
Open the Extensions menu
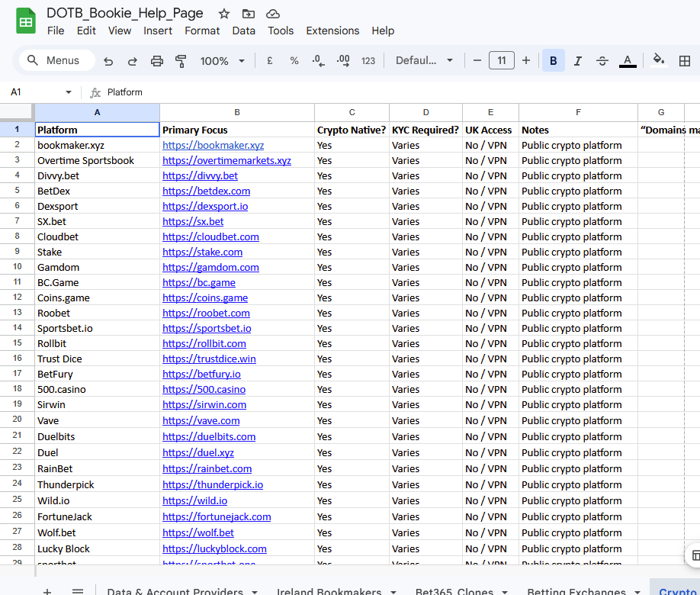click(332, 31)
